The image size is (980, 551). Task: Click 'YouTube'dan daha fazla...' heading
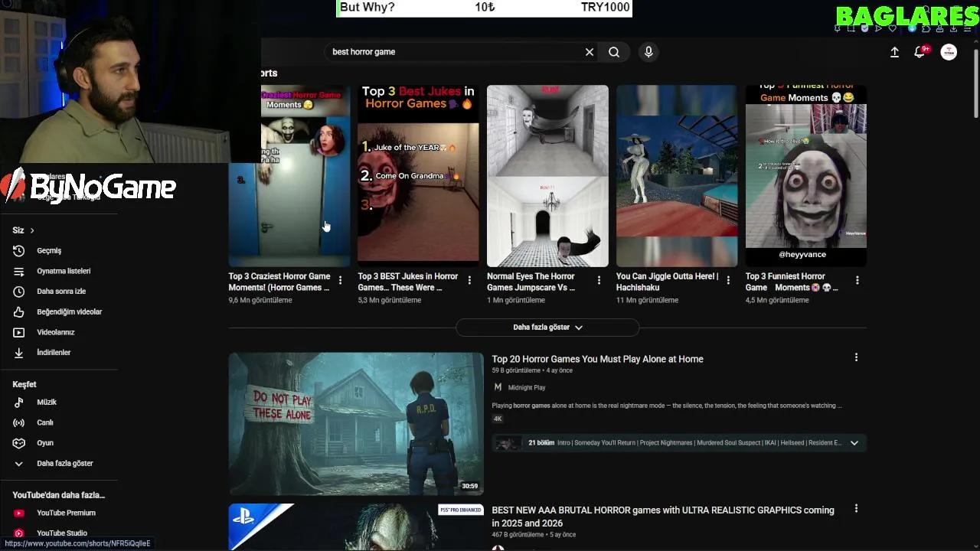(x=59, y=495)
